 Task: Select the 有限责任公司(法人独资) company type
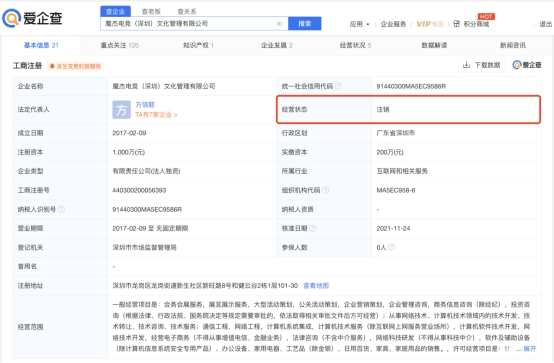coord(146,171)
